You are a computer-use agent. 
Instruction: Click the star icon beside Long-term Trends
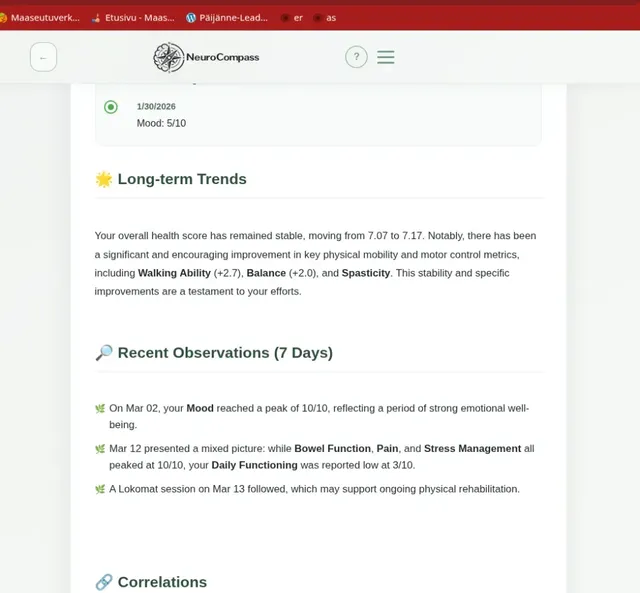pos(104,180)
